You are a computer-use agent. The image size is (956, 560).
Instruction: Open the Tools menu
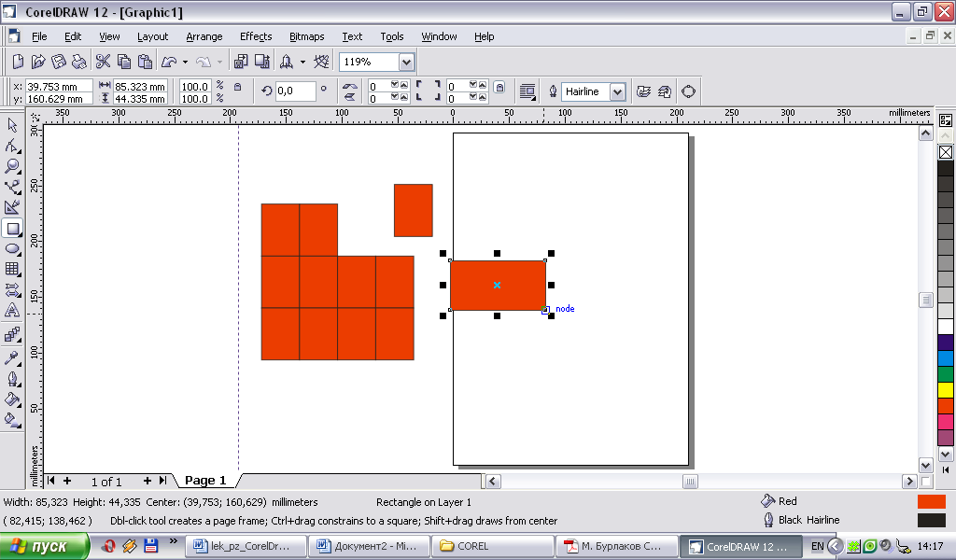(x=392, y=36)
